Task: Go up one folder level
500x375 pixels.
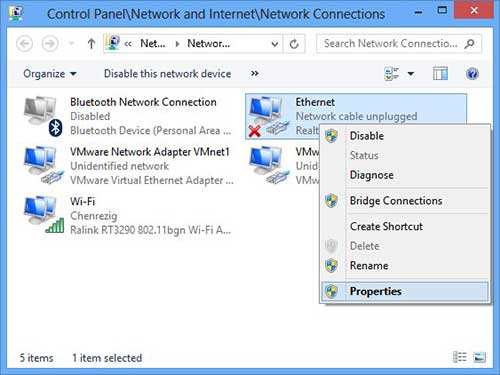Action: coord(91,44)
